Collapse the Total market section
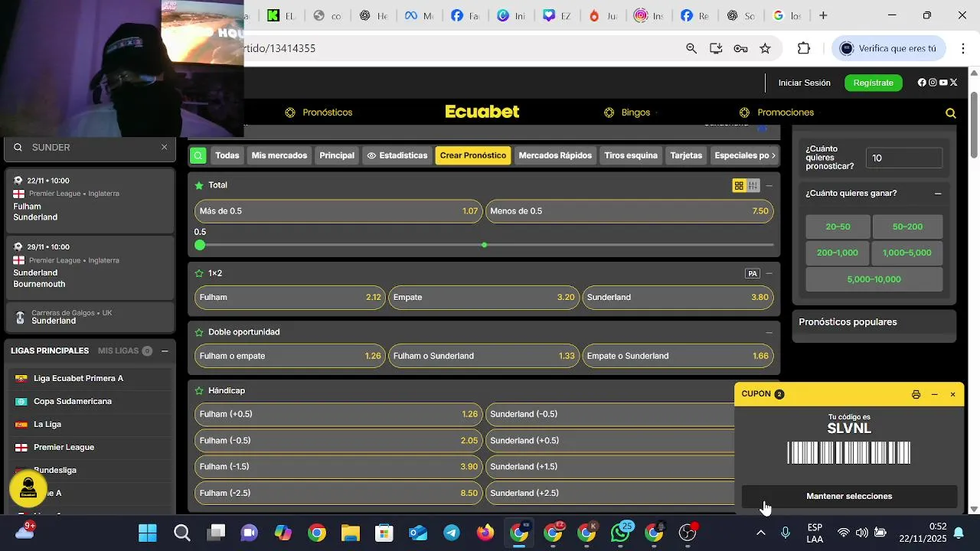Viewport: 980px width, 551px height. click(x=769, y=185)
